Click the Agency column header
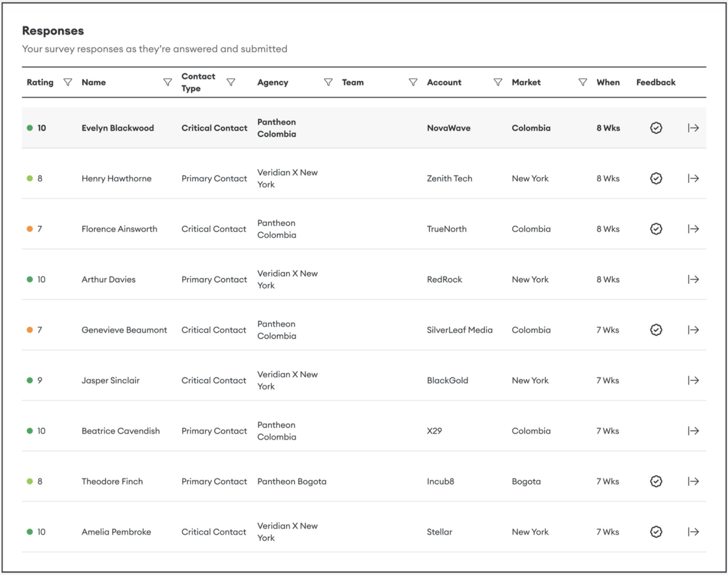728x575 pixels. (x=272, y=83)
